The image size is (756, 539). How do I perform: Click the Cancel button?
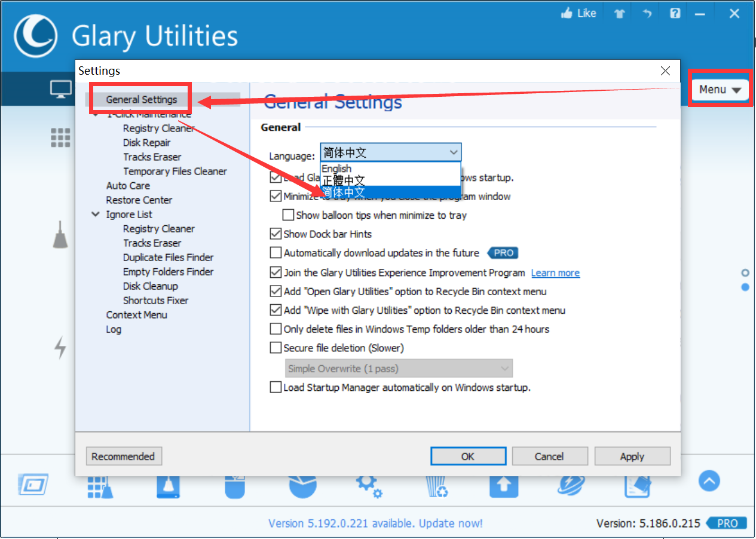[x=550, y=456]
